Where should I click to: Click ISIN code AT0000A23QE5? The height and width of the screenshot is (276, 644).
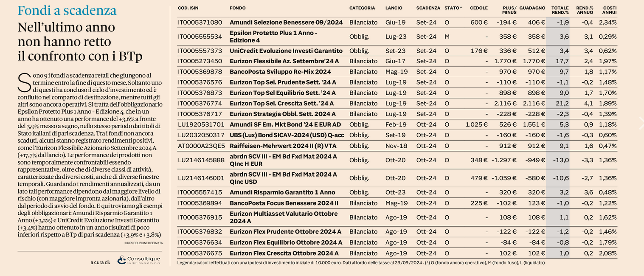tap(201, 146)
